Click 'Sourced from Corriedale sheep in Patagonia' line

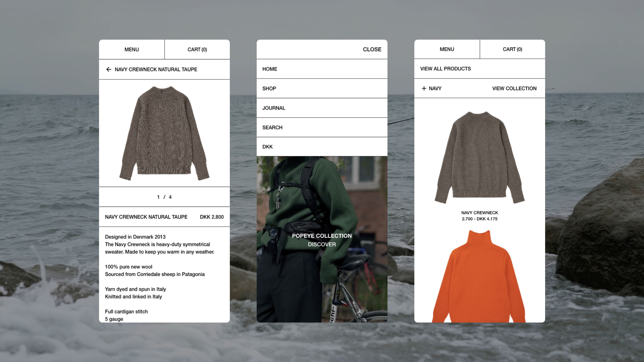point(155,274)
